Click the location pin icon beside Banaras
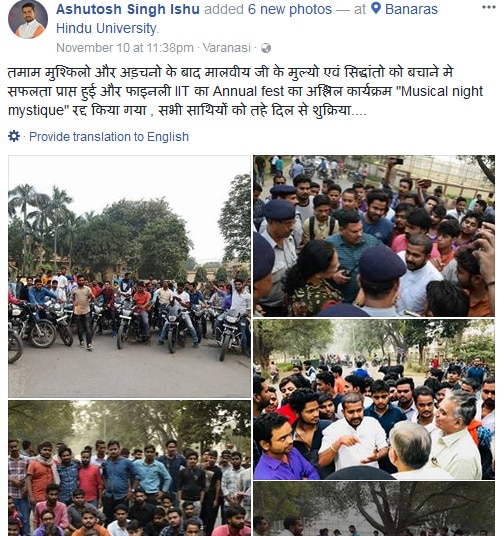 pos(376,9)
